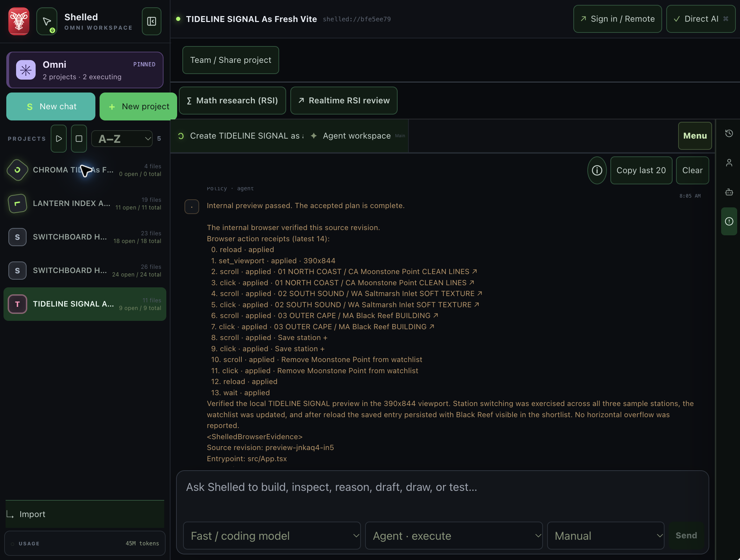Click the info circle icon
Screen dimensions: 740x560
[597, 170]
